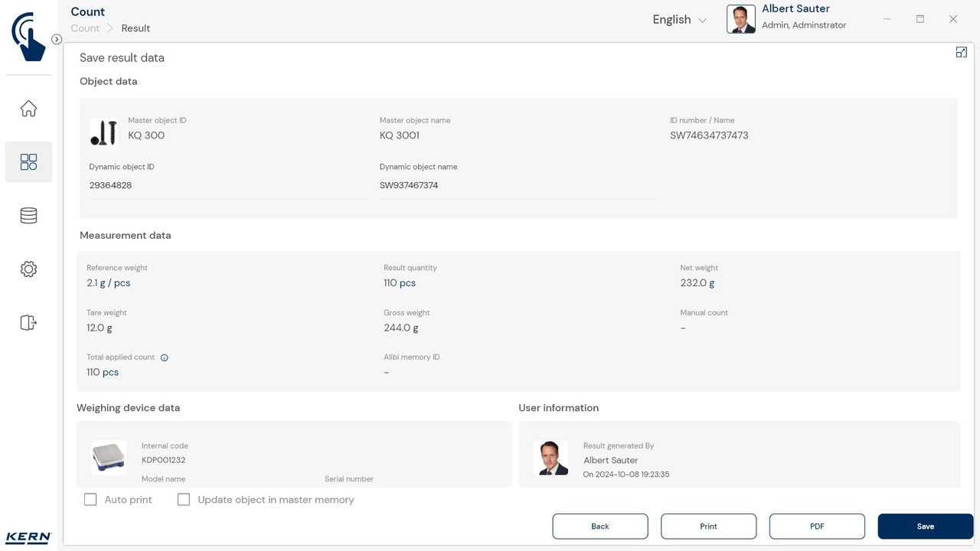Click the logout door icon in sidebar
The width and height of the screenshot is (980, 551).
[28, 323]
